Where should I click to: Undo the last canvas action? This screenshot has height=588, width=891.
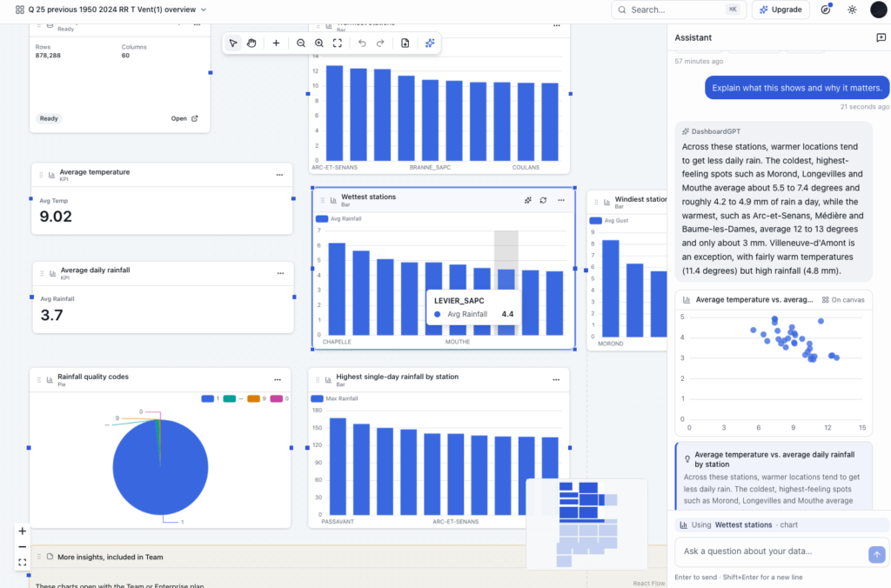tap(362, 43)
